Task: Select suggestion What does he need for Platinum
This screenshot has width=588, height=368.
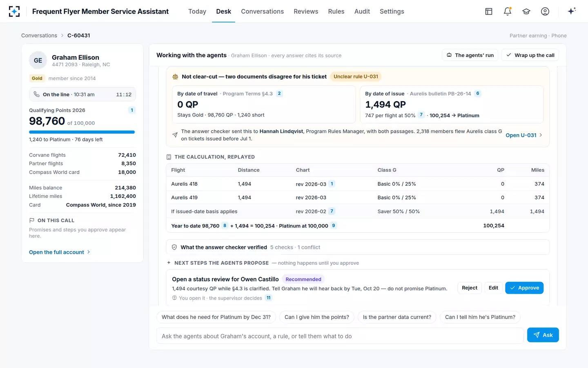Action: [216, 317]
